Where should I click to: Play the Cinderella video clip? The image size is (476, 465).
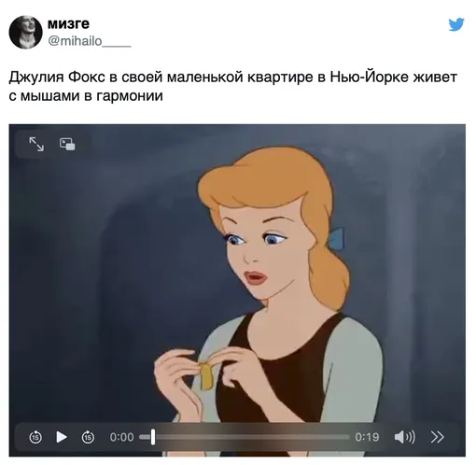62,437
